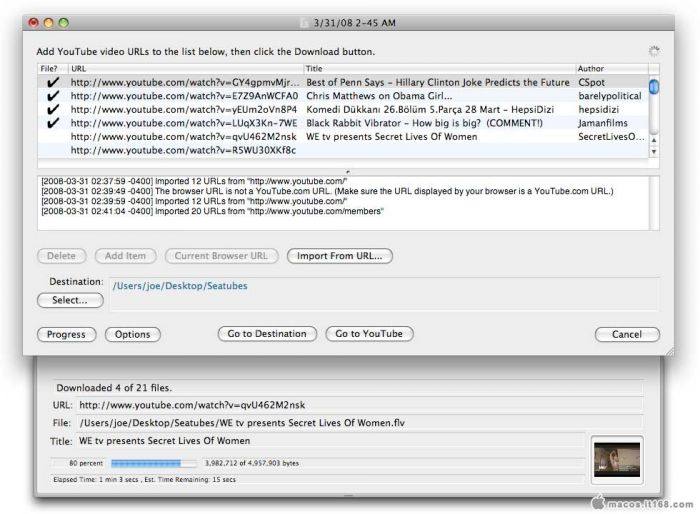Click the green zoom window button
Viewport: 700px width, 514px height.
[x=64, y=22]
